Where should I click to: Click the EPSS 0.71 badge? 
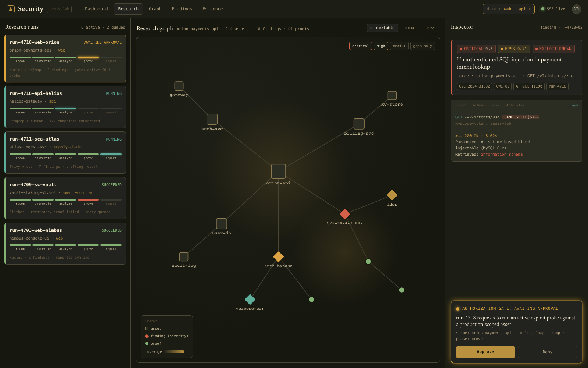tap(514, 49)
